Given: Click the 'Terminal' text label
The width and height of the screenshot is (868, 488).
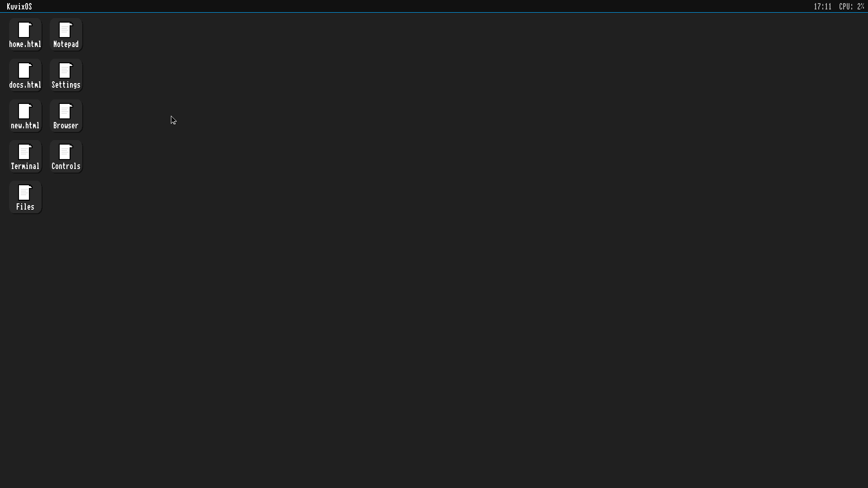Looking at the screenshot, I should pyautogui.click(x=25, y=166).
